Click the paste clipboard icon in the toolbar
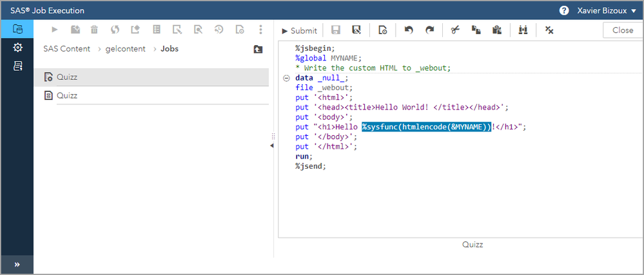644x275 pixels. pyautogui.click(x=496, y=30)
